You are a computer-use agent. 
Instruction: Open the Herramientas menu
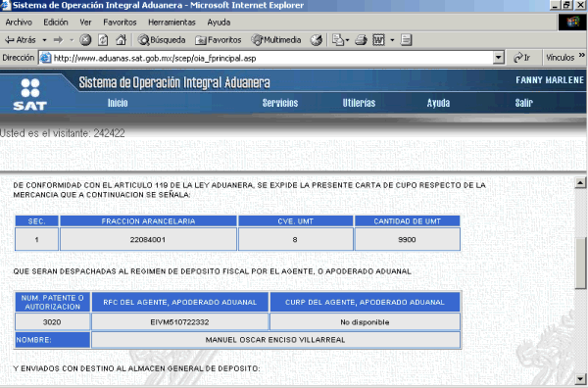[171, 23]
